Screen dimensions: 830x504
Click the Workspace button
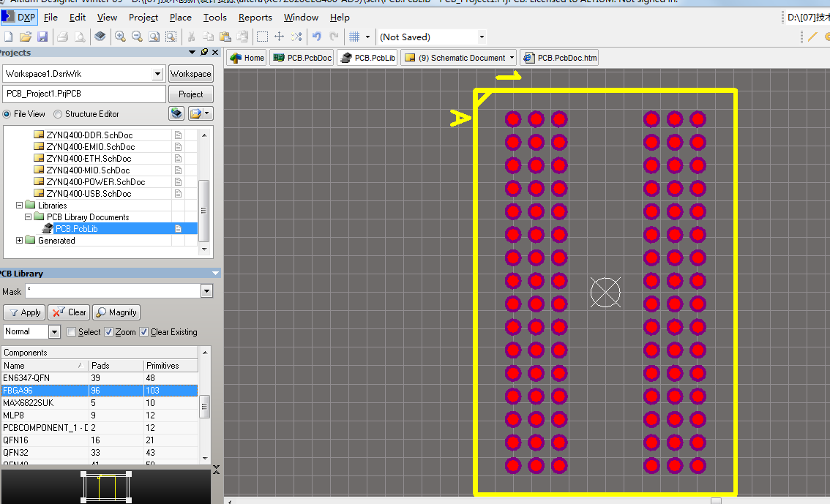coord(190,74)
